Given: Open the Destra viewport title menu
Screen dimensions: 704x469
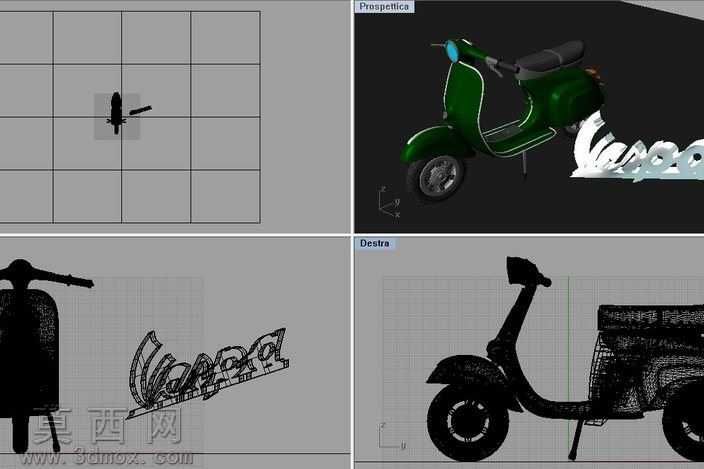Looking at the screenshot, I should pyautogui.click(x=375, y=243).
